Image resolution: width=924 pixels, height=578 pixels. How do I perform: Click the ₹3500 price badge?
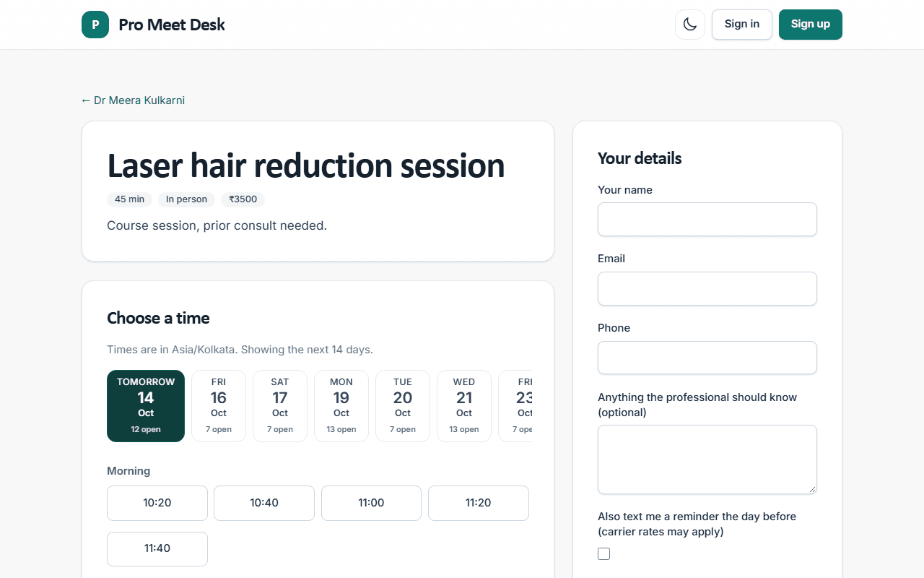(x=243, y=199)
